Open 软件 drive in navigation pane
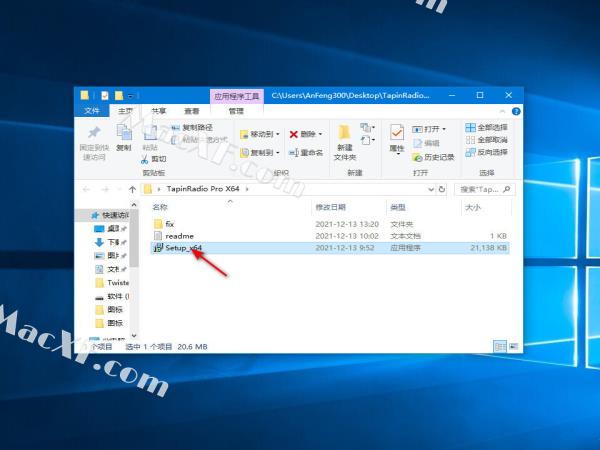This screenshot has width=600, height=450. [112, 296]
